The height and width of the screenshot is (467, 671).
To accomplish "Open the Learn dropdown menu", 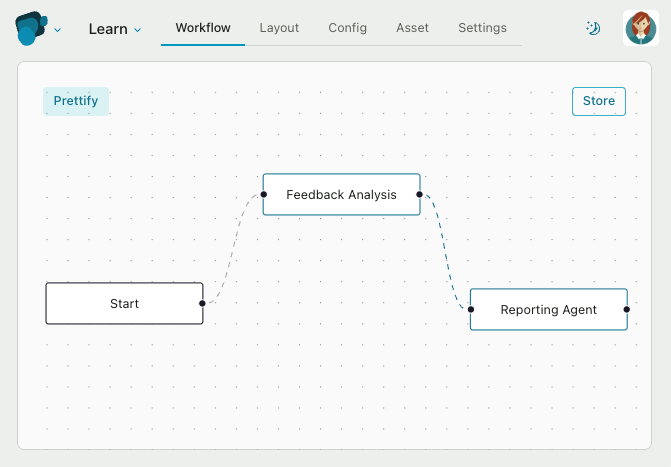I will (x=115, y=29).
